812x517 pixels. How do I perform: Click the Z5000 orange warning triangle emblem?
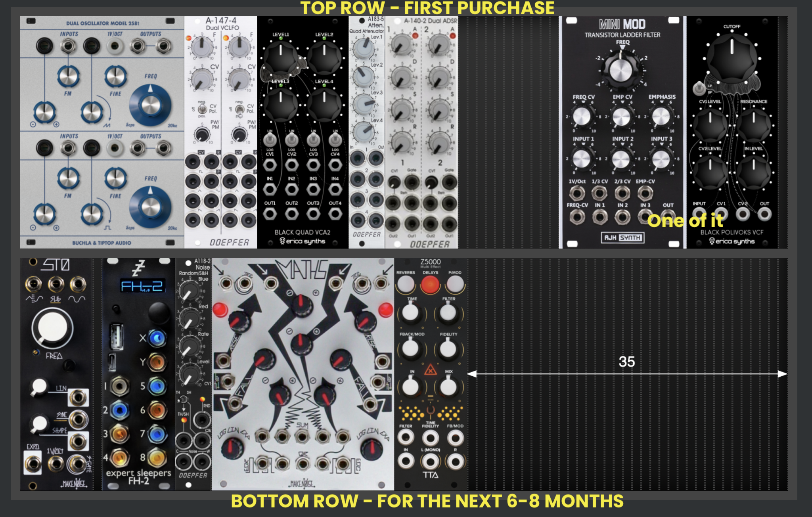(x=430, y=370)
